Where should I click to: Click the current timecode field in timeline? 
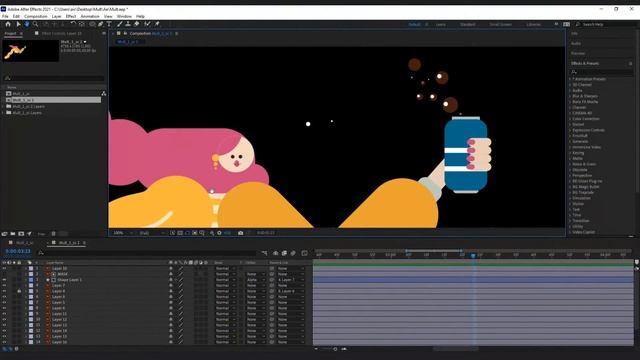pyautogui.click(x=18, y=251)
